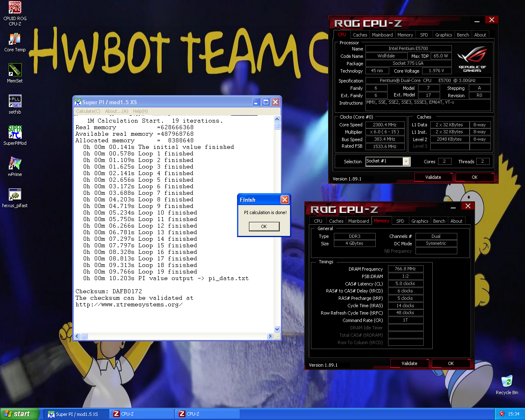The image size is (525, 420).
Task: Switch to CPU tab in bottom CPU-Z
Action: [318, 221]
